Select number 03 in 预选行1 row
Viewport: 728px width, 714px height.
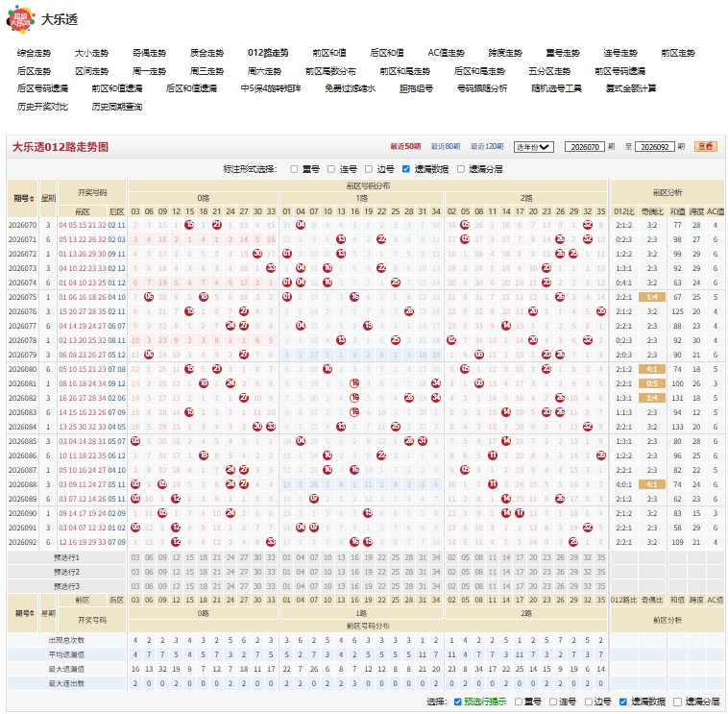(135, 557)
